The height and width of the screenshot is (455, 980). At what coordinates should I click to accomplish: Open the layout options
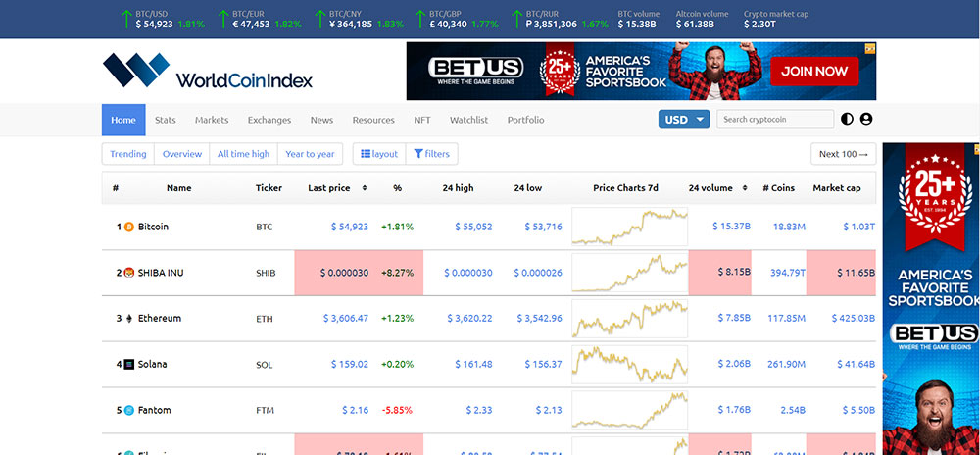coord(379,154)
